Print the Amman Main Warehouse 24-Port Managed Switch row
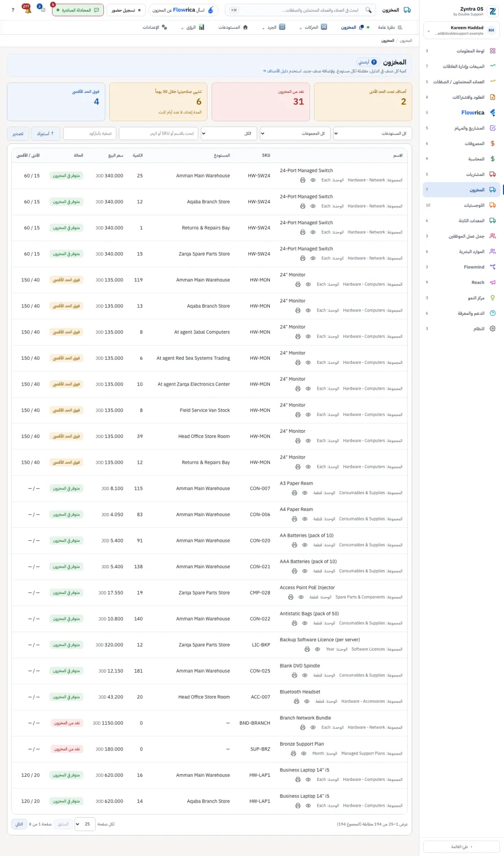Image resolution: width=504 pixels, height=856 pixels. point(302,180)
